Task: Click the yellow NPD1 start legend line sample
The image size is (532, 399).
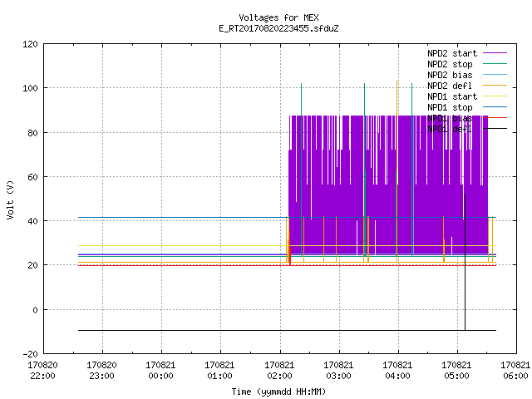Action: coord(495,96)
